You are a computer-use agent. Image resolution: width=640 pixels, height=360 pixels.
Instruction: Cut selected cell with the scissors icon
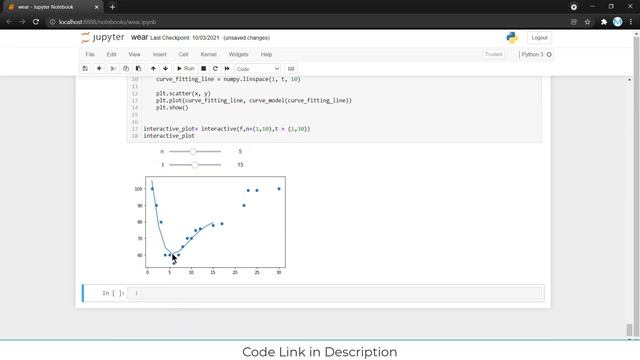(x=113, y=69)
